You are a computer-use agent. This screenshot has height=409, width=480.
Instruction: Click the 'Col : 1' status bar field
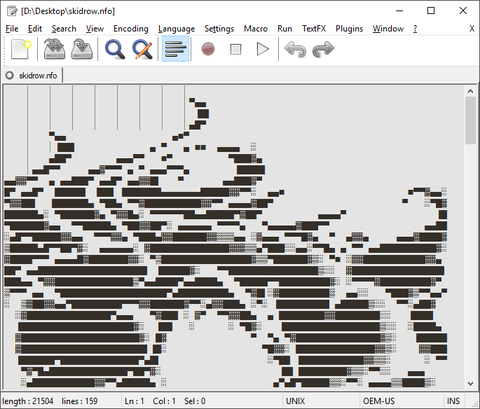[164, 401]
